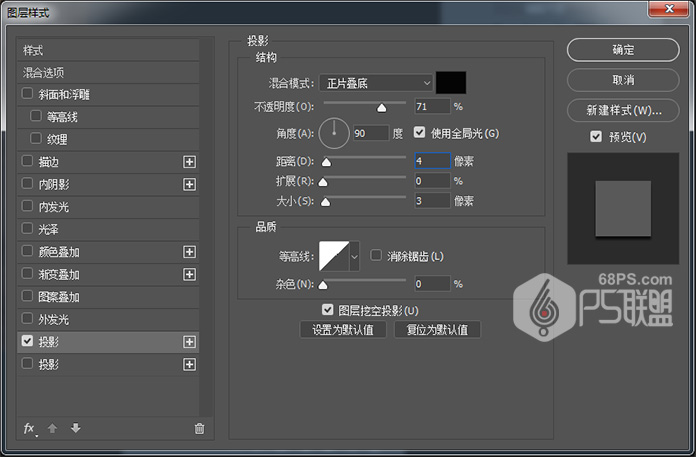Select the 内发光 effect row label
This screenshot has width=696, height=457.
tap(54, 207)
